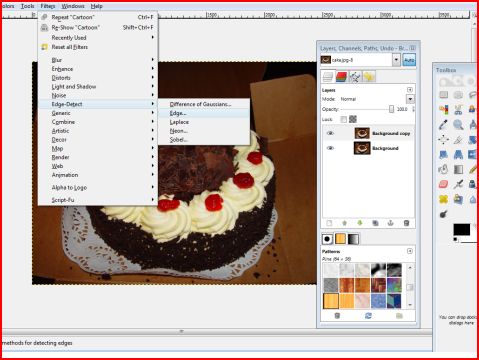The image size is (479, 360).
Task: Raise the layer with the up arrow
Action: click(345, 223)
